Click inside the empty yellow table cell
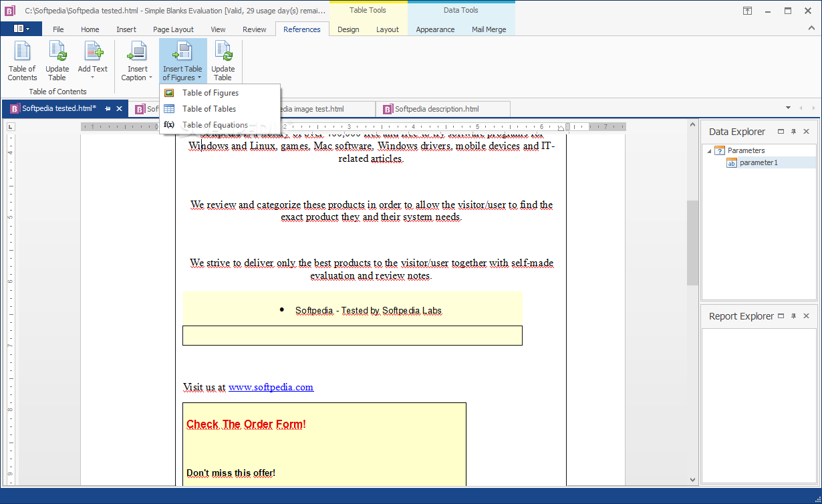 click(352, 336)
